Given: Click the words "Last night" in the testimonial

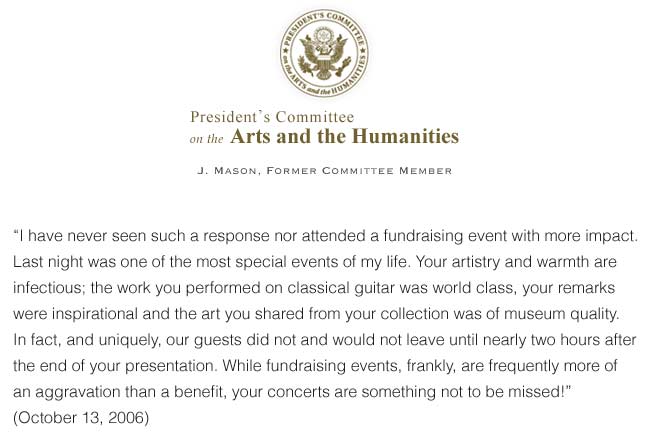Looking at the screenshot, I should (x=49, y=262).
